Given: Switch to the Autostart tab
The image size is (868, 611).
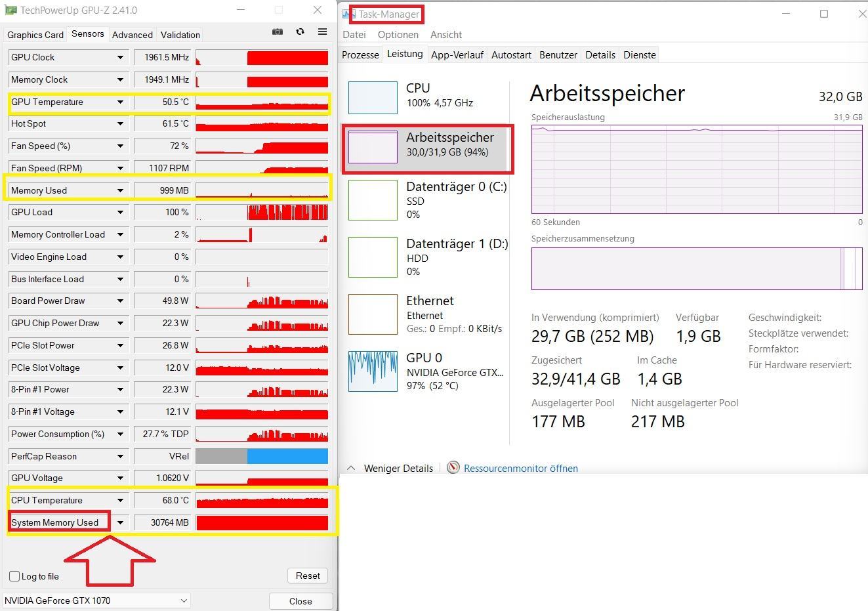Looking at the screenshot, I should click(511, 55).
